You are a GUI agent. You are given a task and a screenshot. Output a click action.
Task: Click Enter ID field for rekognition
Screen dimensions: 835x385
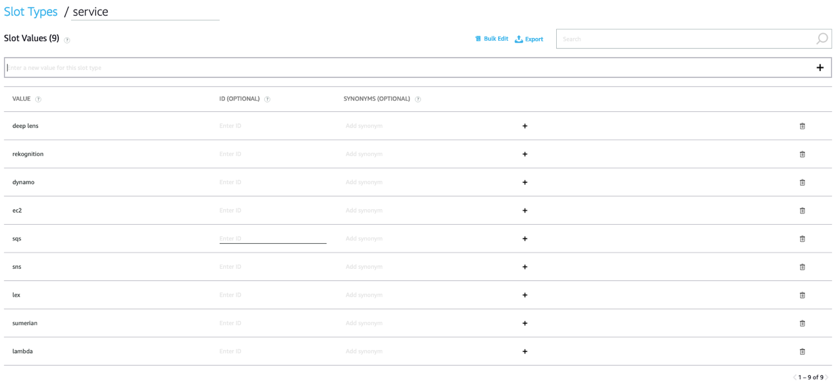coord(273,154)
